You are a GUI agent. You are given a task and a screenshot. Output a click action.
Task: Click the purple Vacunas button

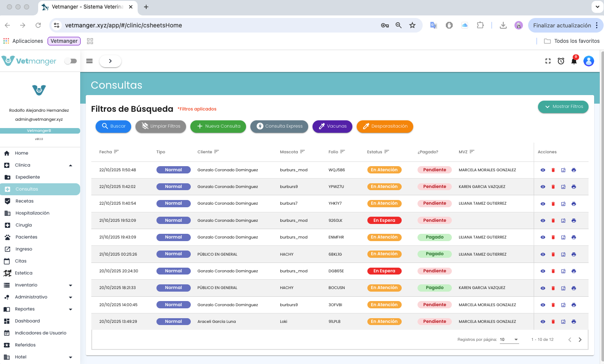coord(332,126)
